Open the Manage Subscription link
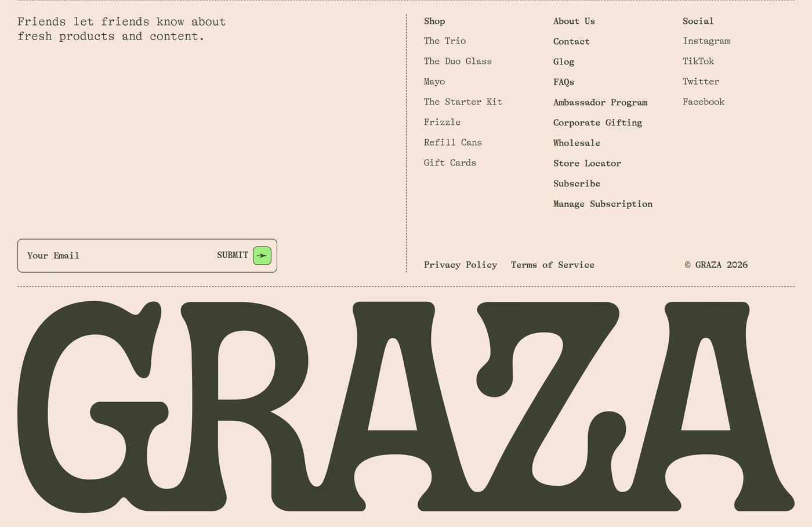The height and width of the screenshot is (527, 812). 603,204
